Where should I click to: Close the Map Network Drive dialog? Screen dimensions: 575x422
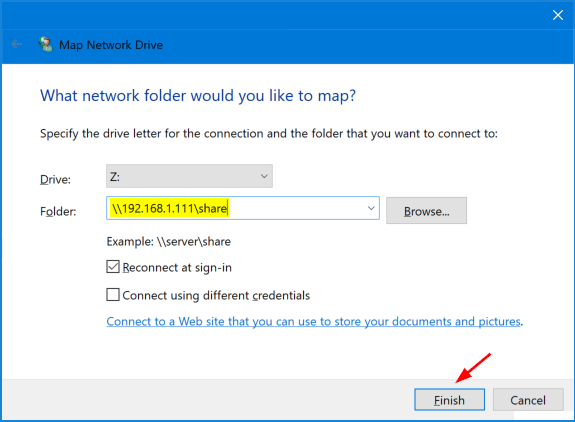[x=558, y=15]
